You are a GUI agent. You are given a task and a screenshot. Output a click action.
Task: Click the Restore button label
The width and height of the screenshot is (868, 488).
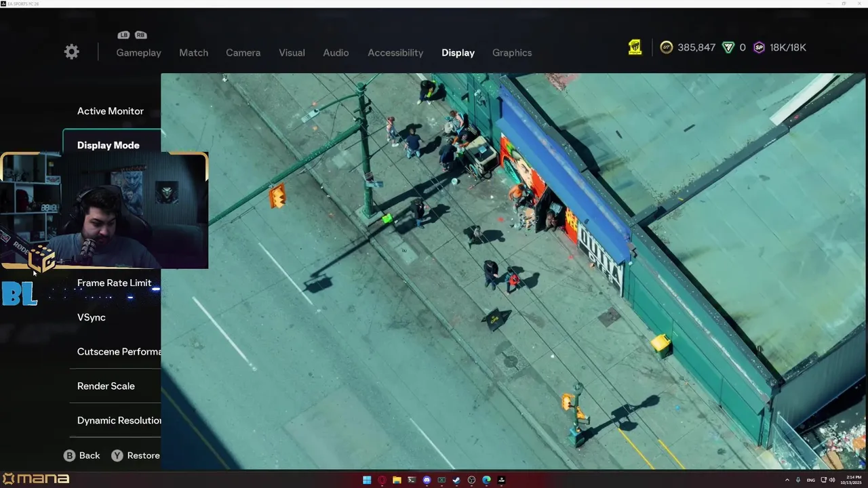(x=143, y=455)
